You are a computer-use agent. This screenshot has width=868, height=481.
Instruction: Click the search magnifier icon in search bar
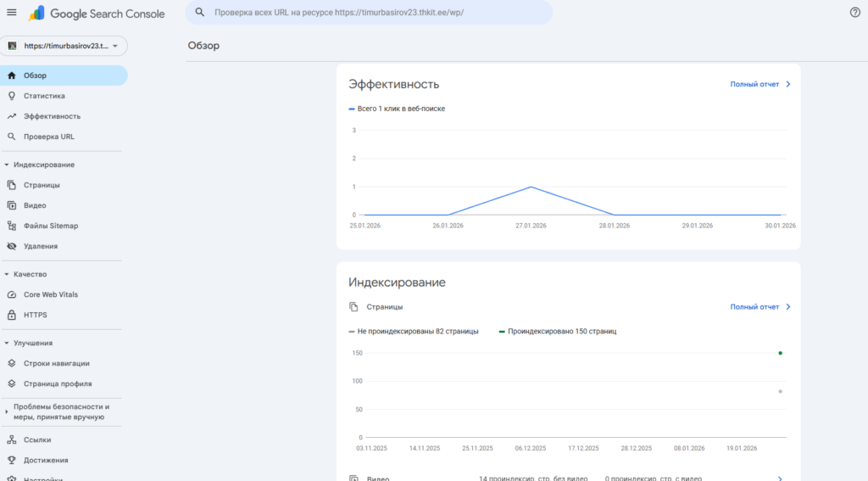coord(200,14)
